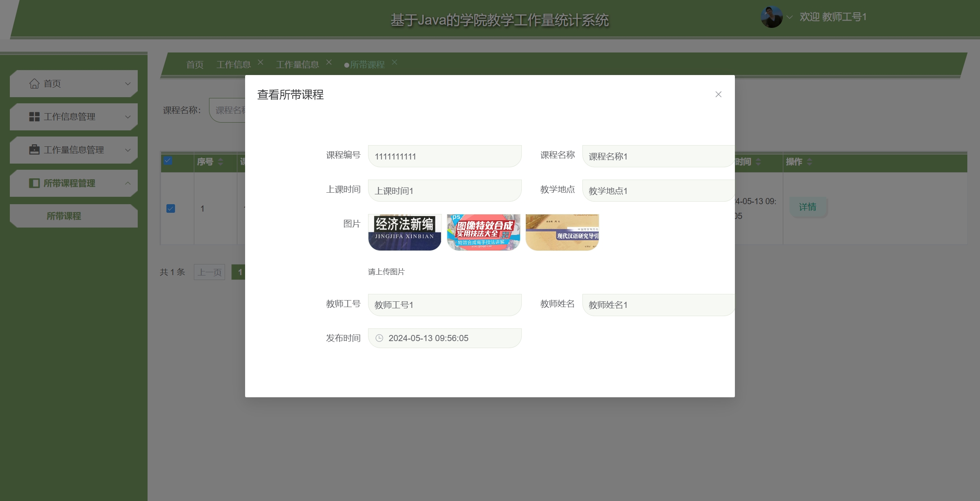Viewport: 980px width, 501px height.
Task: Open the 经济法新编 image thumbnail
Action: coord(405,232)
